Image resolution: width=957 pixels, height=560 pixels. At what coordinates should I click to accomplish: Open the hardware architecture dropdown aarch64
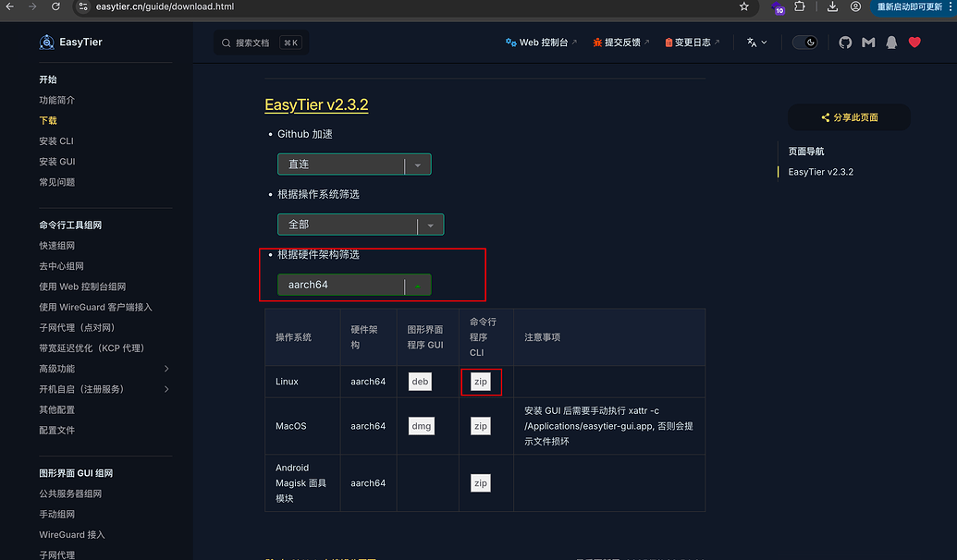(x=354, y=285)
